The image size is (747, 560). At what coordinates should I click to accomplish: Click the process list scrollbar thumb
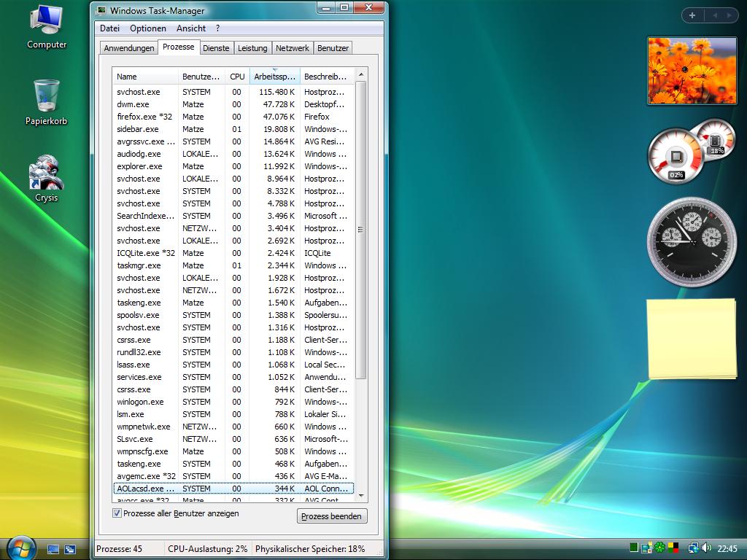tap(361, 230)
